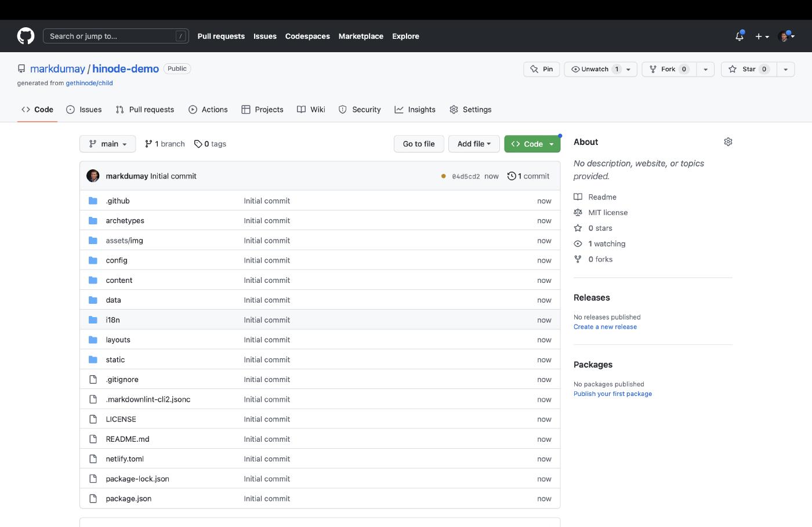
Task: Open the package-lock.json file
Action: (x=137, y=479)
